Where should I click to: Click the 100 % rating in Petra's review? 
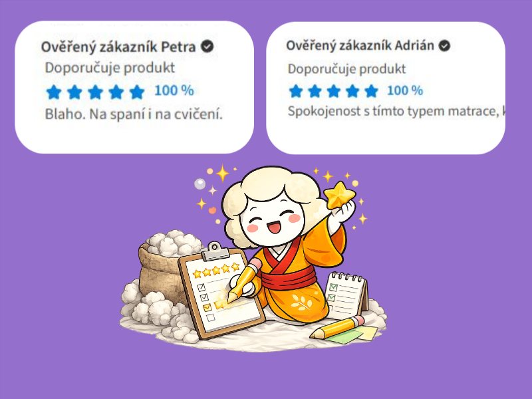click(x=174, y=90)
